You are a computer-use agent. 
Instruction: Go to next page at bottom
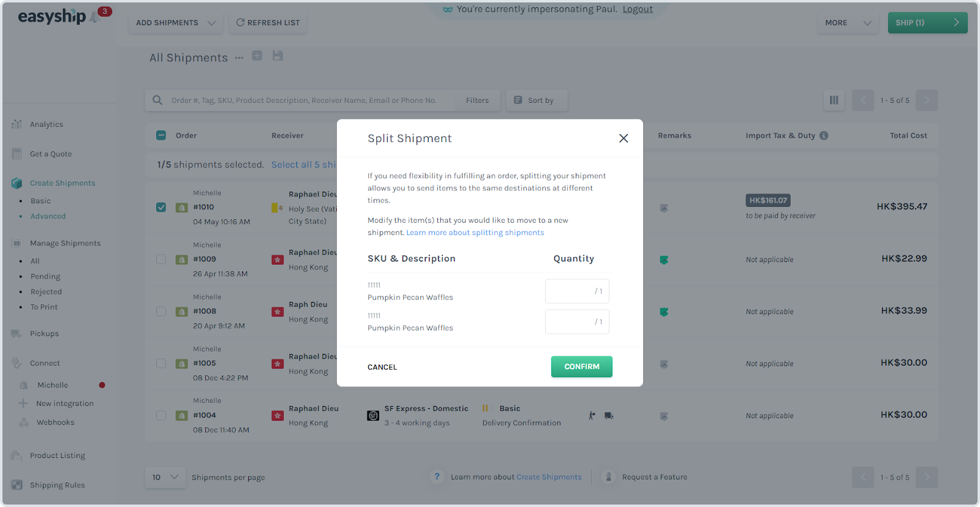[927, 477]
